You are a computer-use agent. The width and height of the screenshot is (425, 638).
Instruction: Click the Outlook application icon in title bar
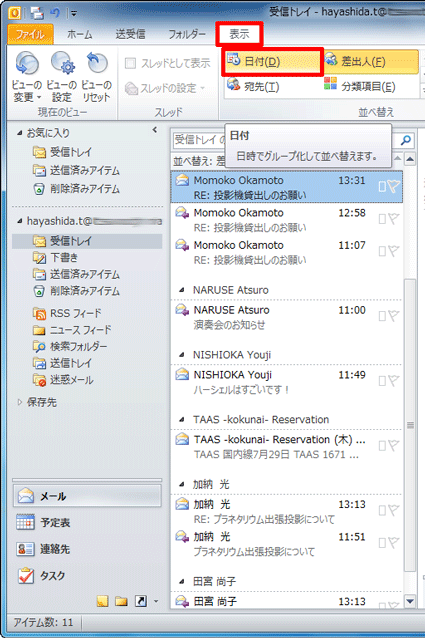pyautogui.click(x=15, y=13)
